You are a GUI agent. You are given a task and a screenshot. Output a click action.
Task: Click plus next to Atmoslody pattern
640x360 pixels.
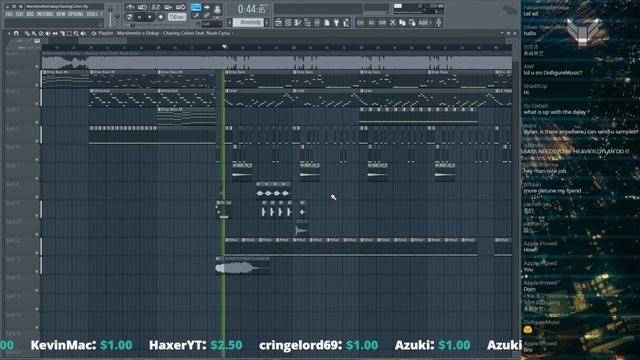click(x=267, y=22)
